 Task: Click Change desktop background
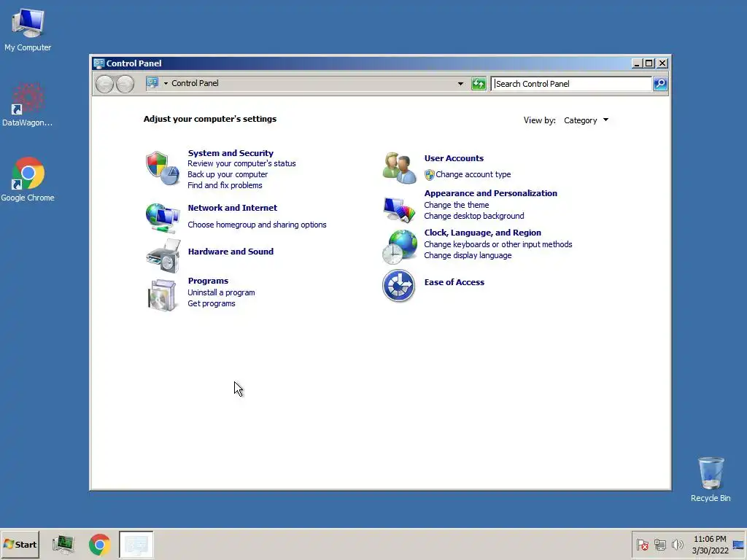tap(473, 216)
